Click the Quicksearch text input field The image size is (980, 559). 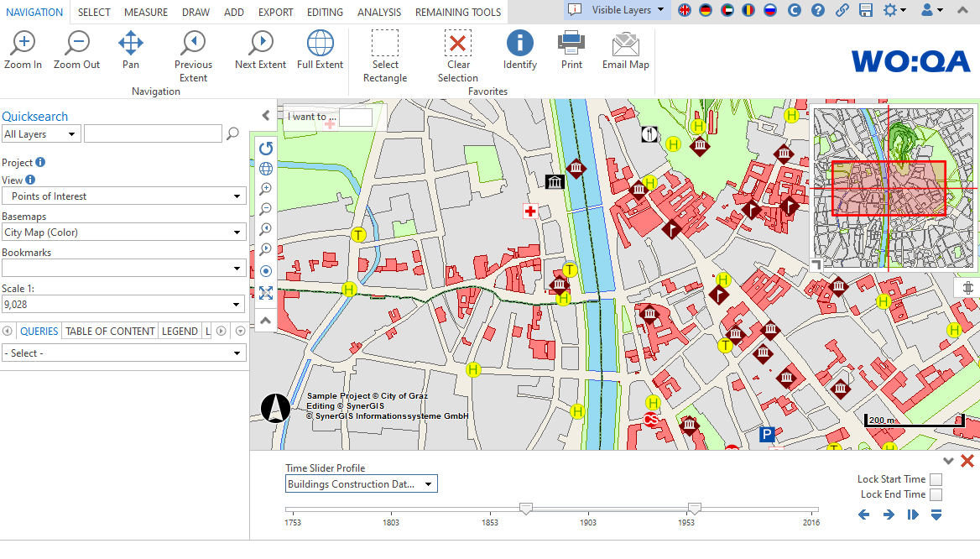(153, 133)
